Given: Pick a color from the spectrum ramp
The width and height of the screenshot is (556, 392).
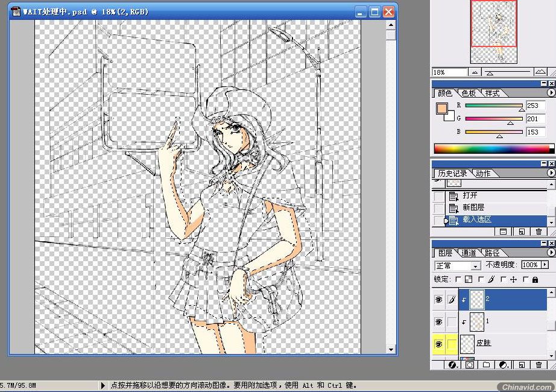Looking at the screenshot, I should click(494, 148).
